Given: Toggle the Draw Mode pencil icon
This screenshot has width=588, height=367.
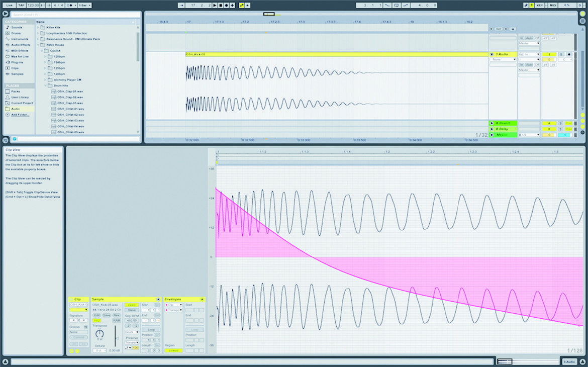Looking at the screenshot, I should point(526,5).
